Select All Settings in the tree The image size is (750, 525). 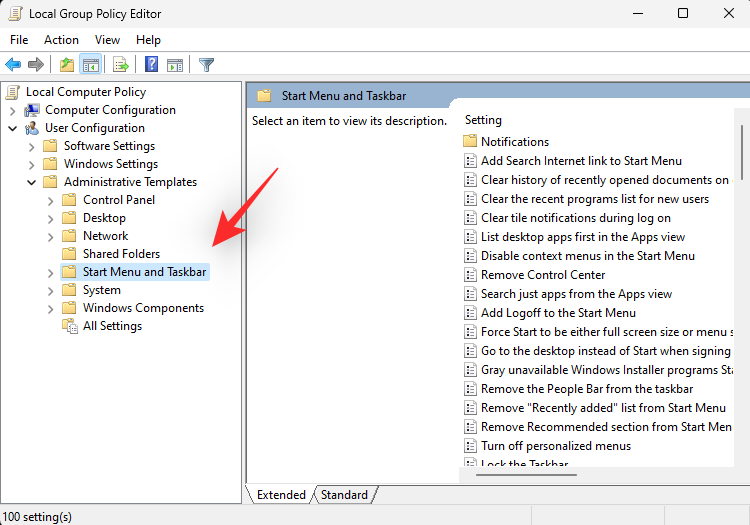(112, 326)
